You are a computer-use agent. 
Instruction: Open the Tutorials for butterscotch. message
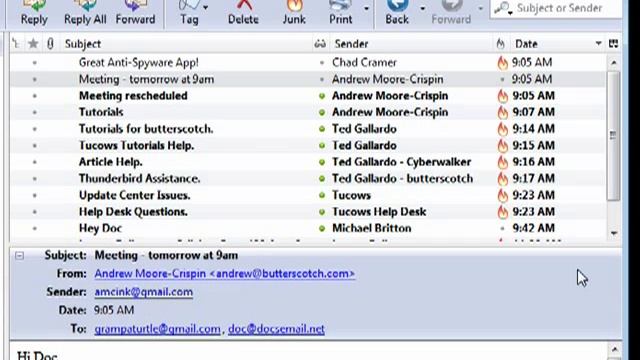(x=146, y=129)
